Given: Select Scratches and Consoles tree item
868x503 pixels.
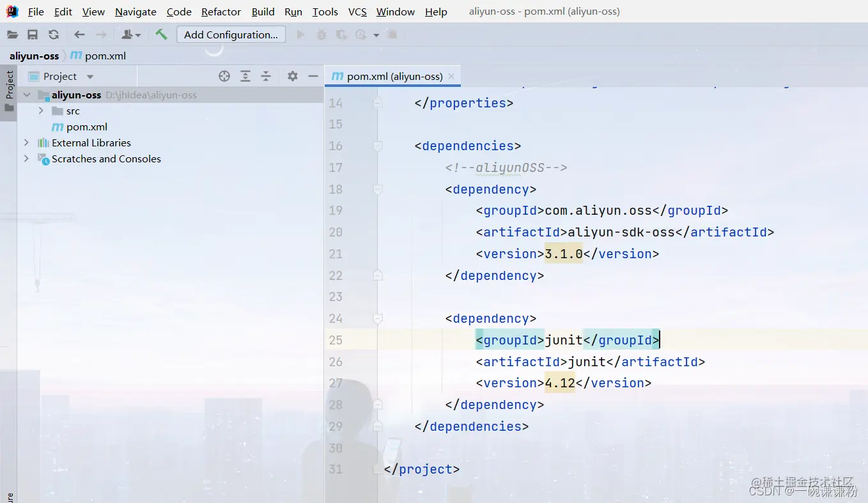Looking at the screenshot, I should 106,159.
